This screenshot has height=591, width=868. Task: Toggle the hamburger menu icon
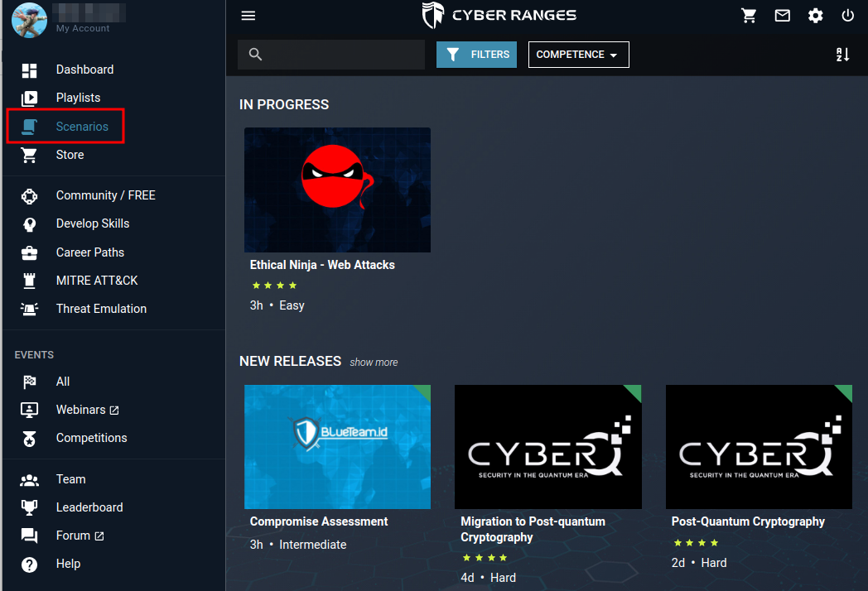[248, 16]
